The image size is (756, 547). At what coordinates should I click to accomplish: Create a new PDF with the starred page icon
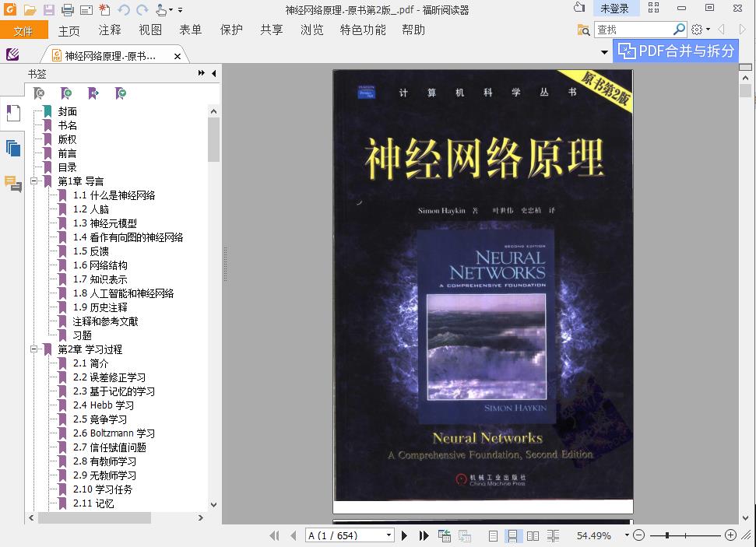coord(104,9)
